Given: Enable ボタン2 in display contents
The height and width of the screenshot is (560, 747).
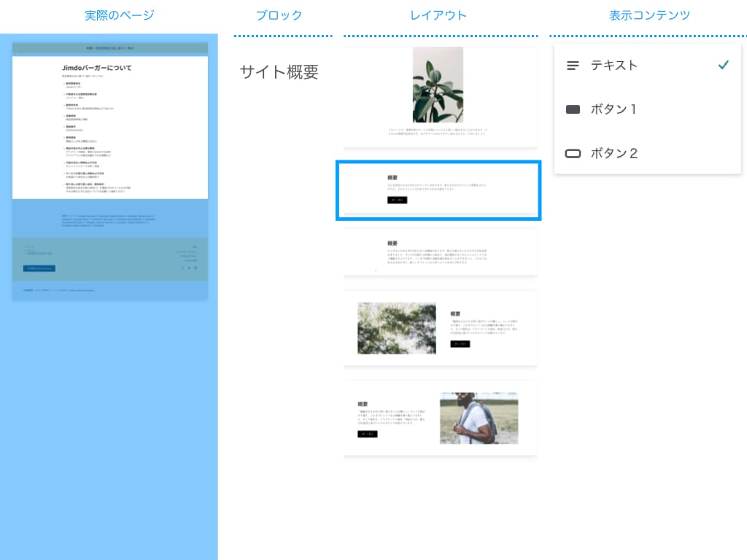Looking at the screenshot, I should point(648,153).
